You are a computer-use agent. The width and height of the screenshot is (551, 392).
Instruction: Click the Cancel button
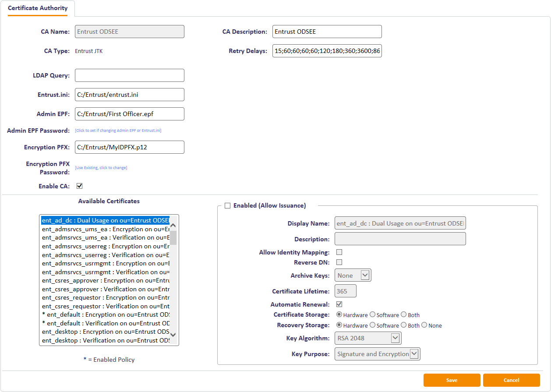pos(512,380)
